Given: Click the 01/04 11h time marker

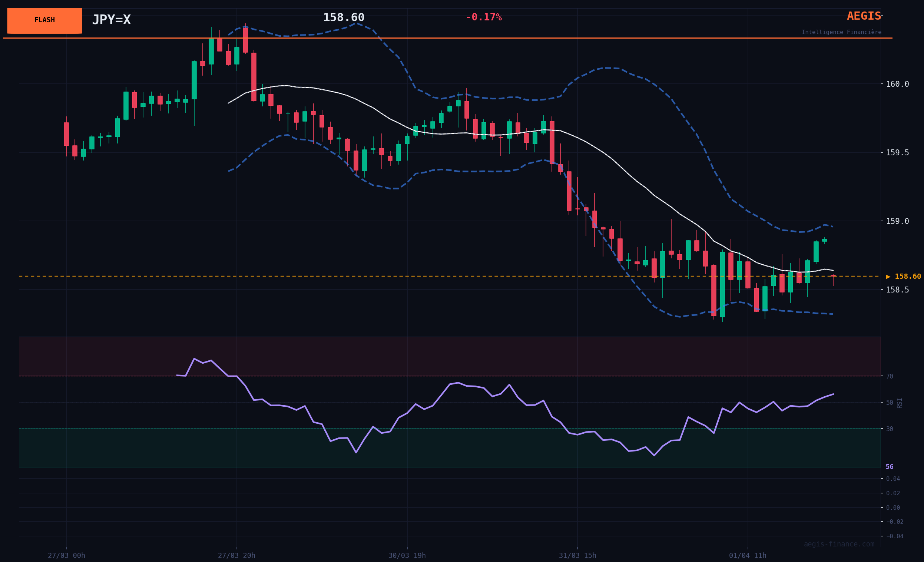Looking at the screenshot, I should [747, 556].
